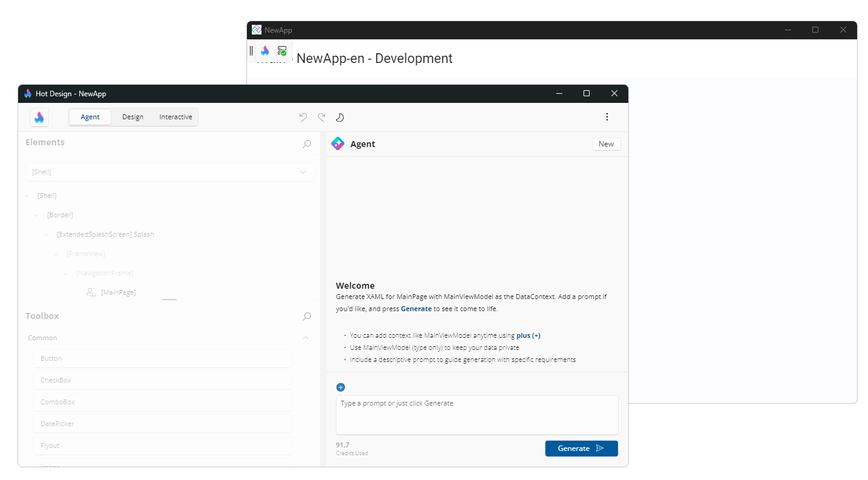868x480 pixels.
Task: Switch to the Interactive tab
Action: pyautogui.click(x=176, y=117)
